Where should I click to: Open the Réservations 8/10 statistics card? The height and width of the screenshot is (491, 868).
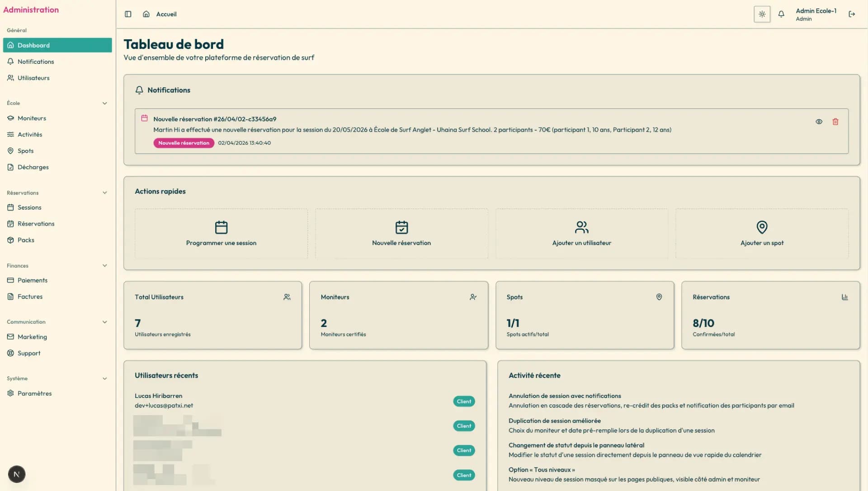pos(770,315)
